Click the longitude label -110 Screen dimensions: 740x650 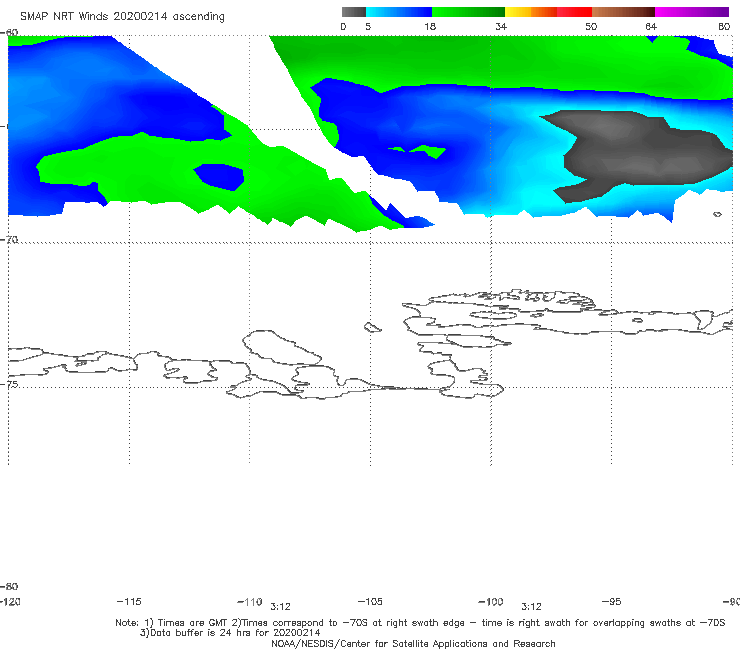click(x=250, y=602)
